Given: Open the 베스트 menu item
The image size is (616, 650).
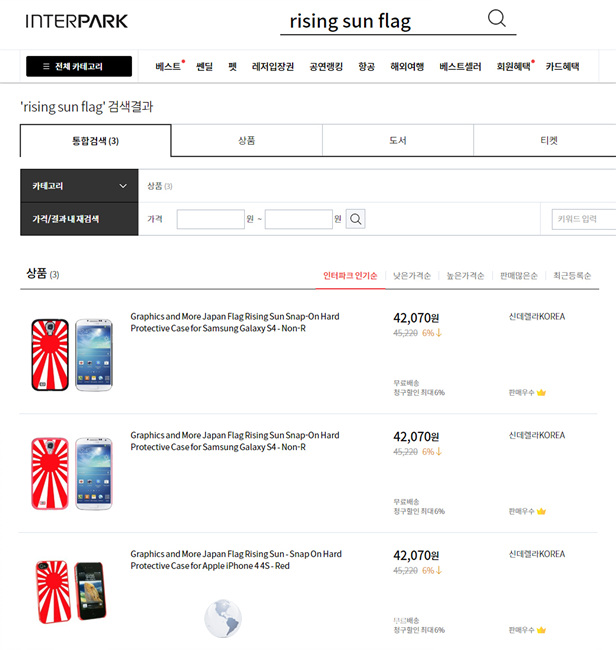Looking at the screenshot, I should point(169,66).
